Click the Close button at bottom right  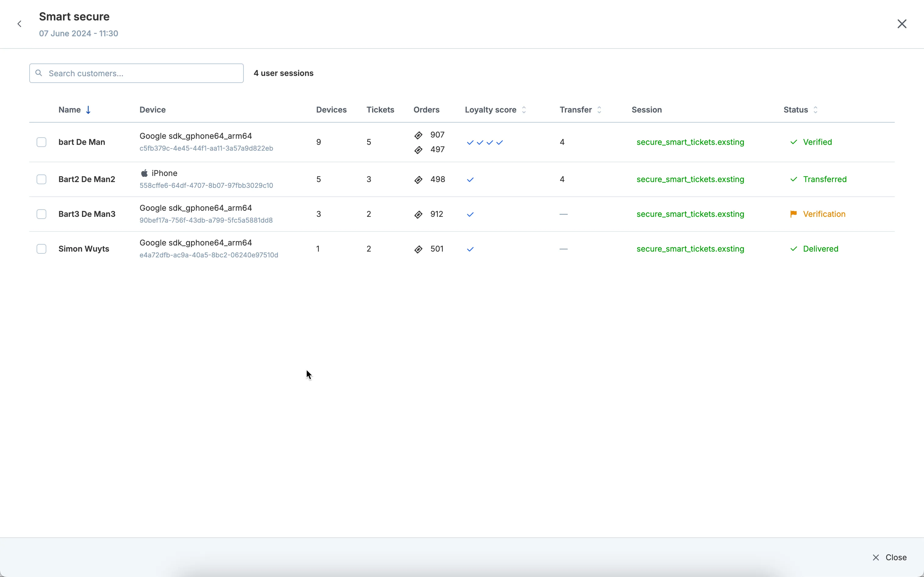[x=889, y=557]
